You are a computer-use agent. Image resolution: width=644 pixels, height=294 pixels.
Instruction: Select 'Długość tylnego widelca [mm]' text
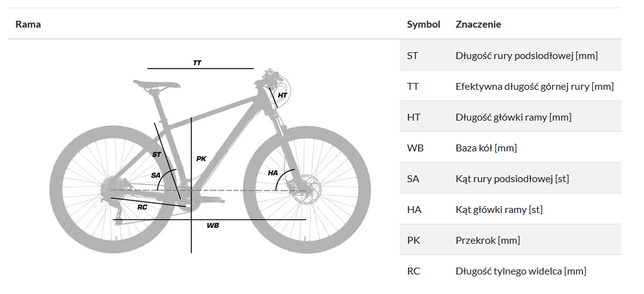(x=520, y=271)
